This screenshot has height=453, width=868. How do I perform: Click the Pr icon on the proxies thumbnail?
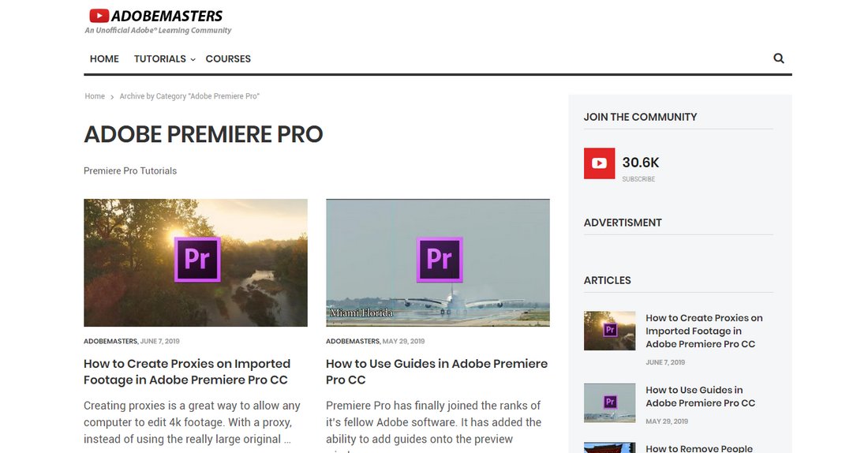(x=197, y=259)
